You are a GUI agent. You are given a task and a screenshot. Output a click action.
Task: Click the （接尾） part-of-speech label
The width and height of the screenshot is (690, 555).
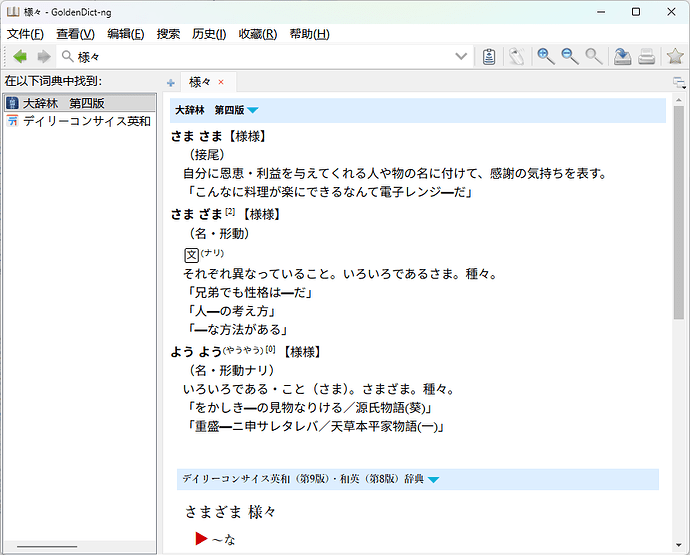(207, 154)
